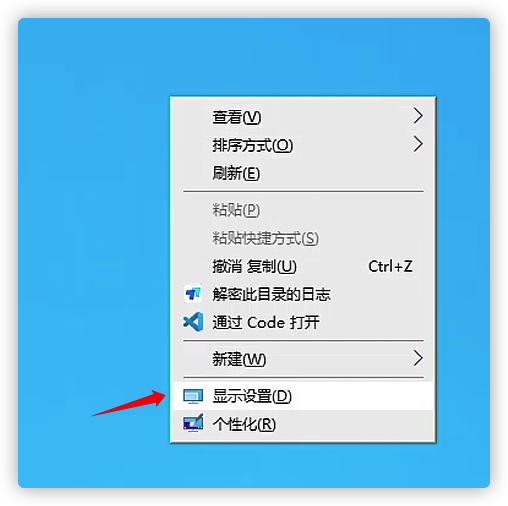The width and height of the screenshot is (508, 506).
Task: Click the blue T icon beside 解密此目录的日志
Action: click(193, 294)
